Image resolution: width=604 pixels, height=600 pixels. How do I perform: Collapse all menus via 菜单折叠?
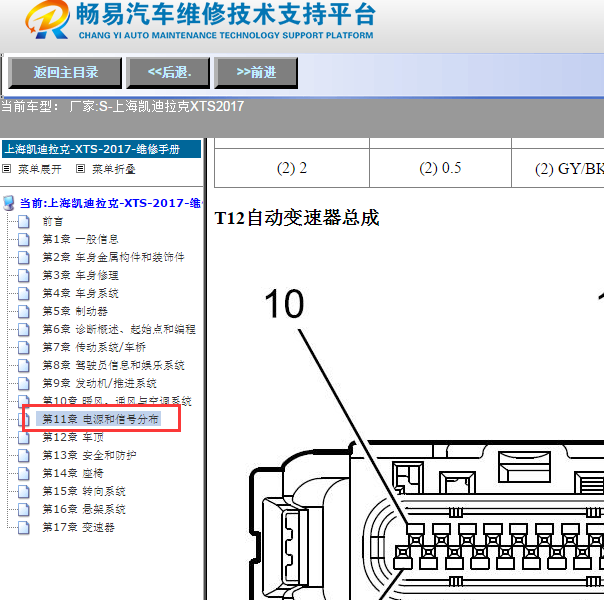point(114,169)
